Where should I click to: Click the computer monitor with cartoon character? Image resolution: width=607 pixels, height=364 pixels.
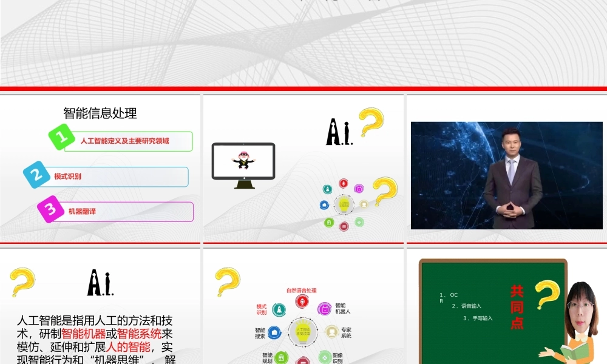click(x=243, y=166)
